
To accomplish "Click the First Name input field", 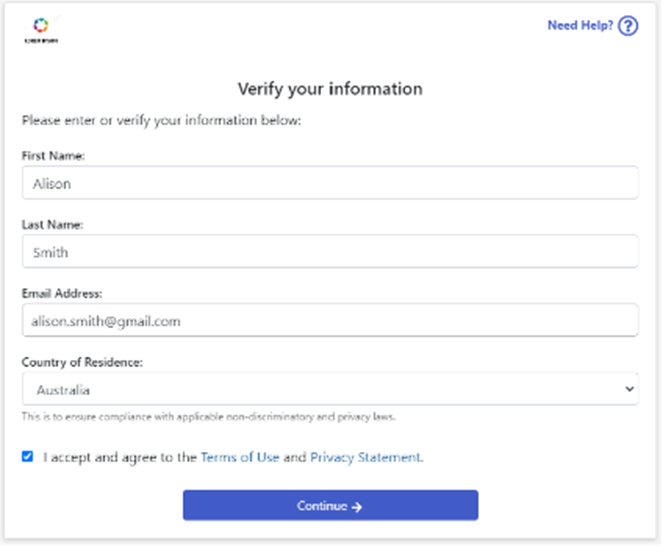I will click(x=330, y=184).
